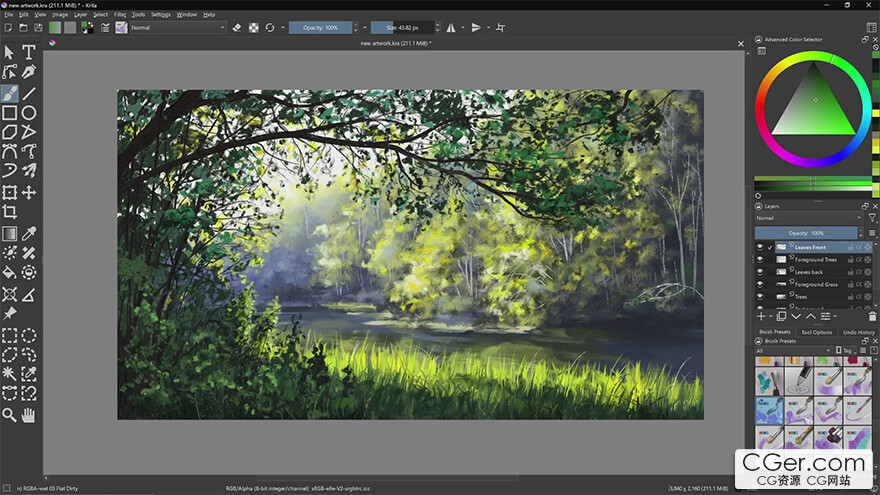This screenshot has height=495, width=880.
Task: Open the Filter menu
Action: point(120,15)
